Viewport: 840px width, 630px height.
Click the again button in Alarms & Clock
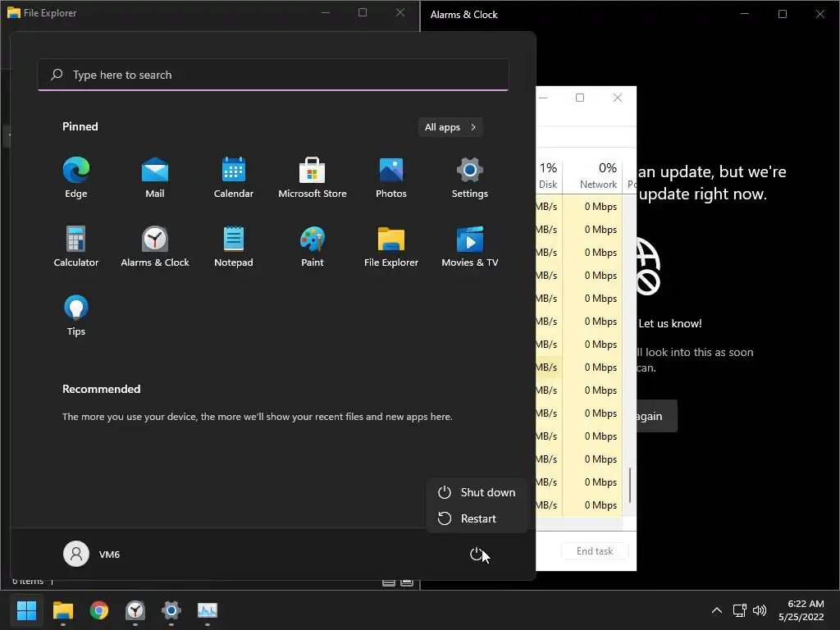(x=657, y=416)
